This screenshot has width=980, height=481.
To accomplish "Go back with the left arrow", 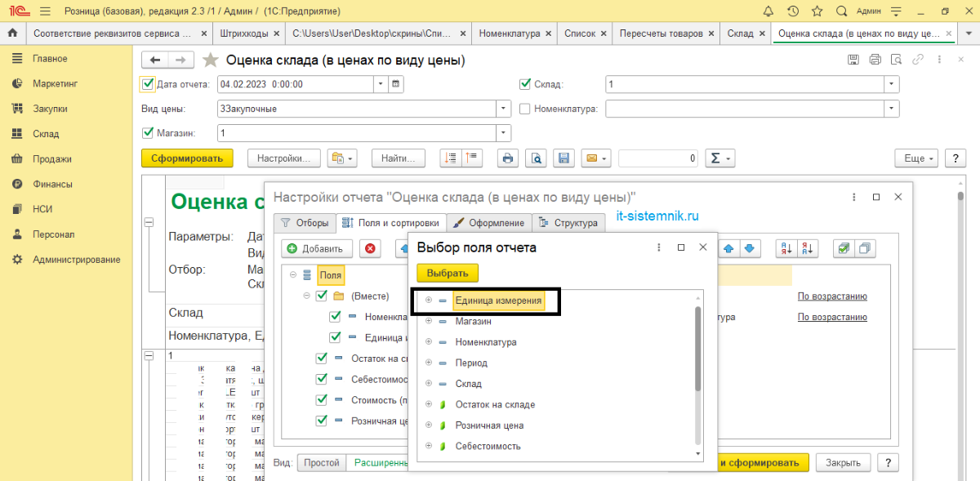I will [x=155, y=60].
